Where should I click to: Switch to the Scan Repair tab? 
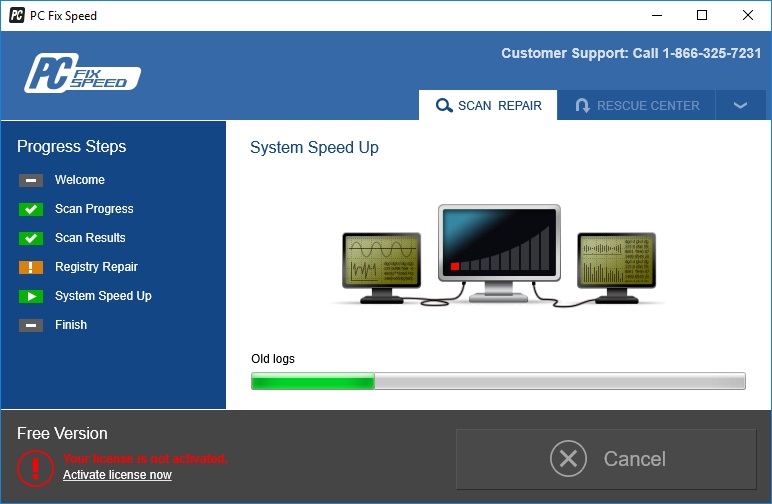pyautogui.click(x=488, y=105)
